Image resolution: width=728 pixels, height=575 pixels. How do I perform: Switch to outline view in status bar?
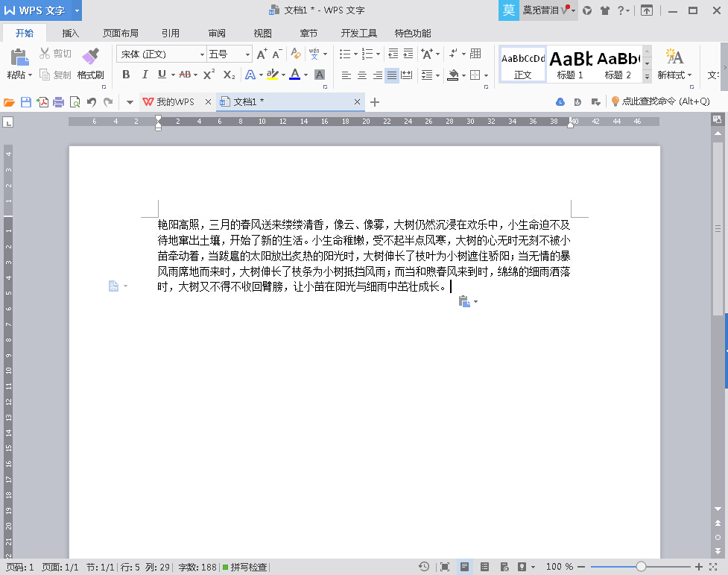click(485, 568)
